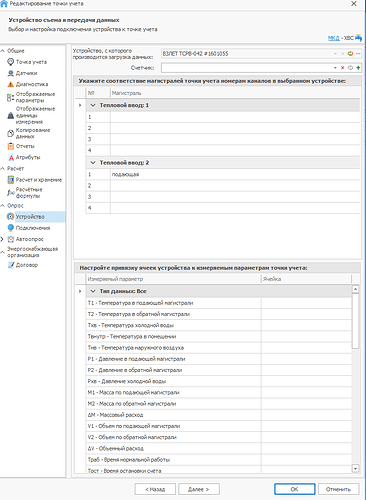Select row 'Т2 - Температура в обратной магистрали'
This screenshot has height=500, width=366.
pyautogui.click(x=219, y=314)
